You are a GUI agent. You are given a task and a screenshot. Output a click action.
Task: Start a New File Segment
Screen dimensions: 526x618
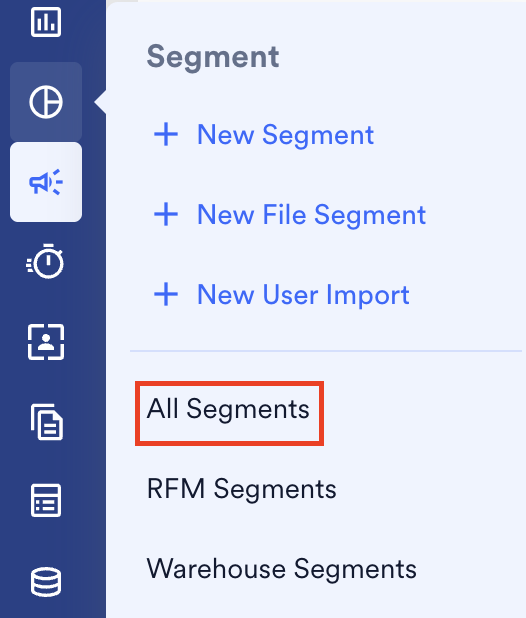pyautogui.click(x=311, y=215)
